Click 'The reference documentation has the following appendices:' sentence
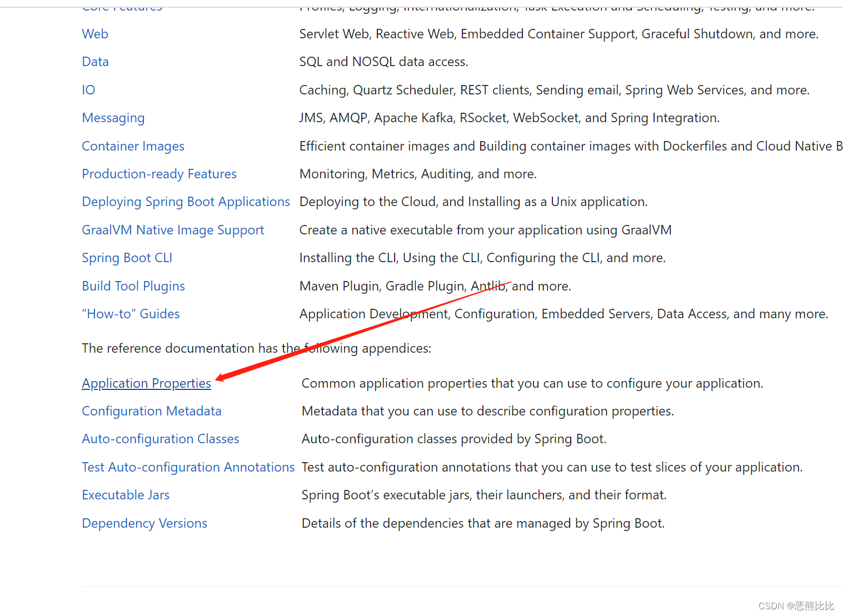Viewport: 843px width, 616px height. [x=257, y=348]
